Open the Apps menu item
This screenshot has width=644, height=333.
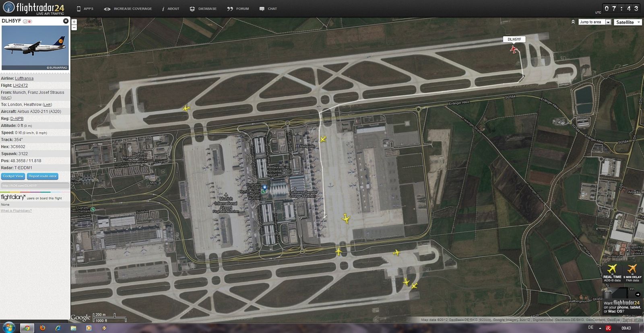(85, 8)
